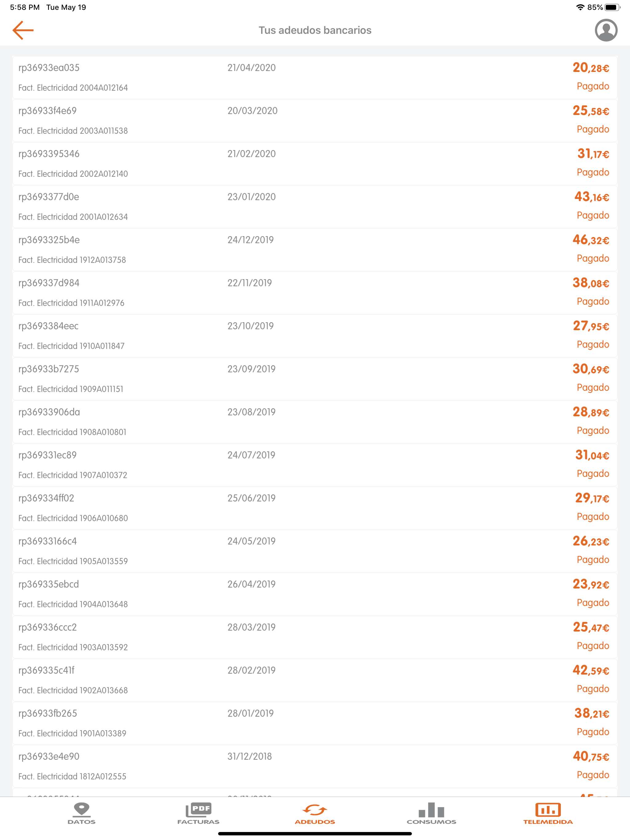Open debit rp3693377d0e dated 23/01/2020

click(315, 207)
